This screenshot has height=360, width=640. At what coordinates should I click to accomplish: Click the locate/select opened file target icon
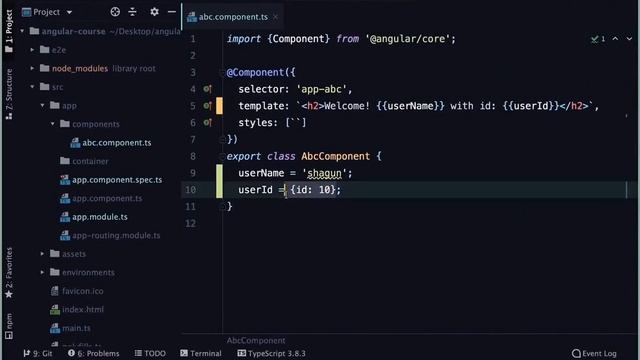[115, 12]
